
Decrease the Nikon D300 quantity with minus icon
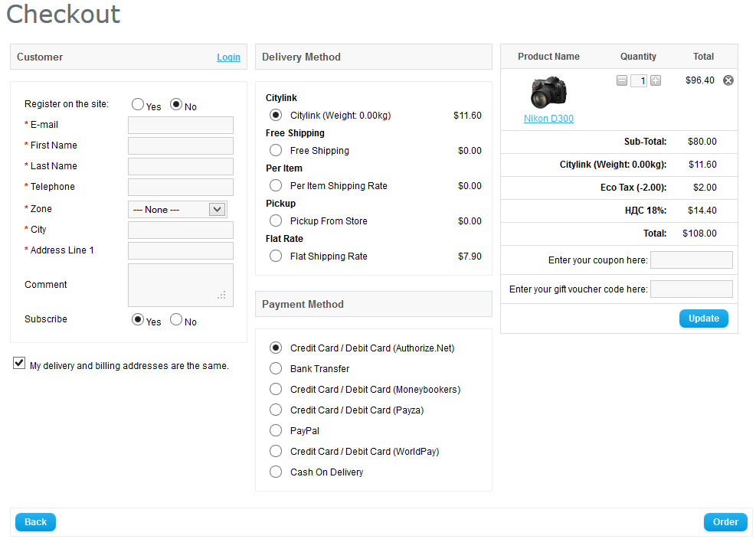point(622,80)
